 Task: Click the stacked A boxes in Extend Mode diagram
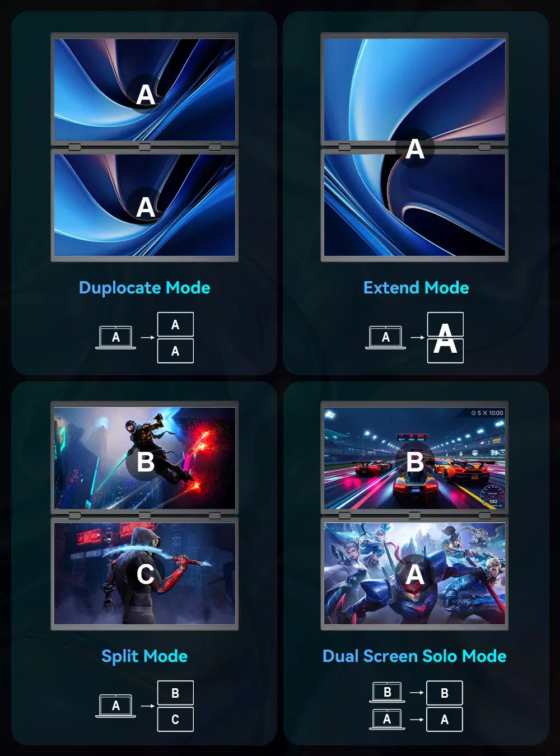pos(445,338)
